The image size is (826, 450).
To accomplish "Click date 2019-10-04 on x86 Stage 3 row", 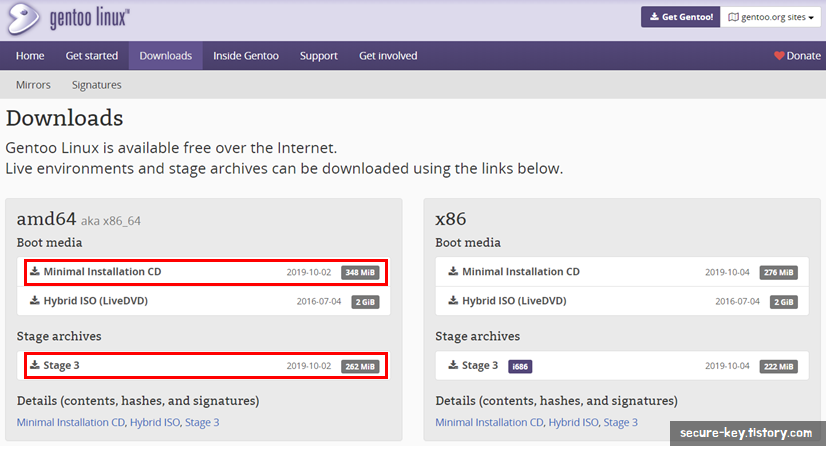I will tap(727, 366).
